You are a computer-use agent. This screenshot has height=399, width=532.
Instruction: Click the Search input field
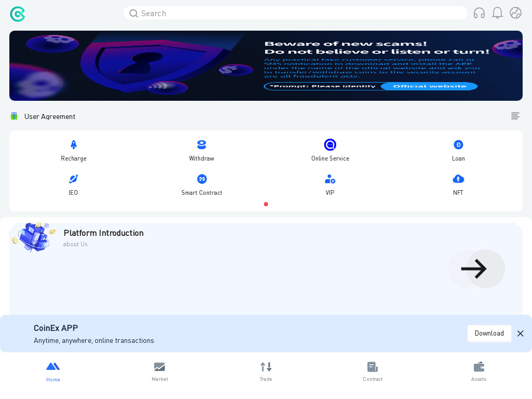point(301,13)
